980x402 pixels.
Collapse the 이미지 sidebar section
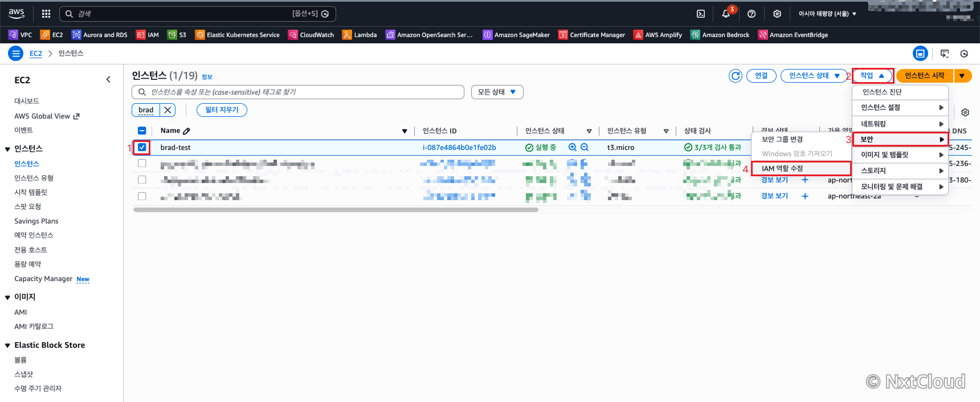click(x=7, y=298)
